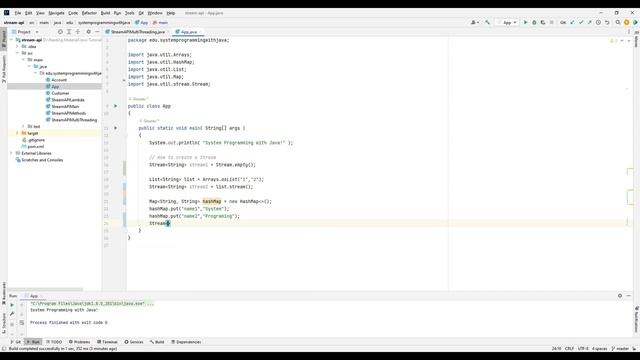The height and width of the screenshot is (360, 640).
Task: Click UTF-8 encoding in status bar
Action: (583, 349)
